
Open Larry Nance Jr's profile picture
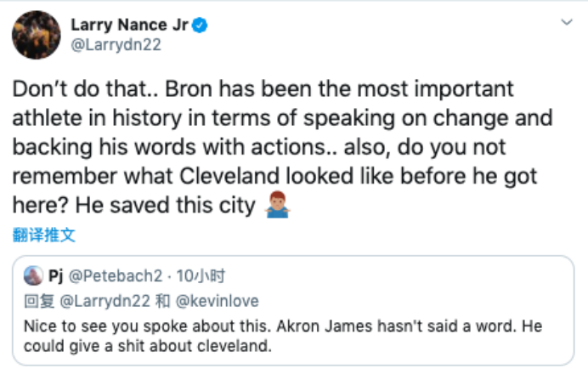36,35
